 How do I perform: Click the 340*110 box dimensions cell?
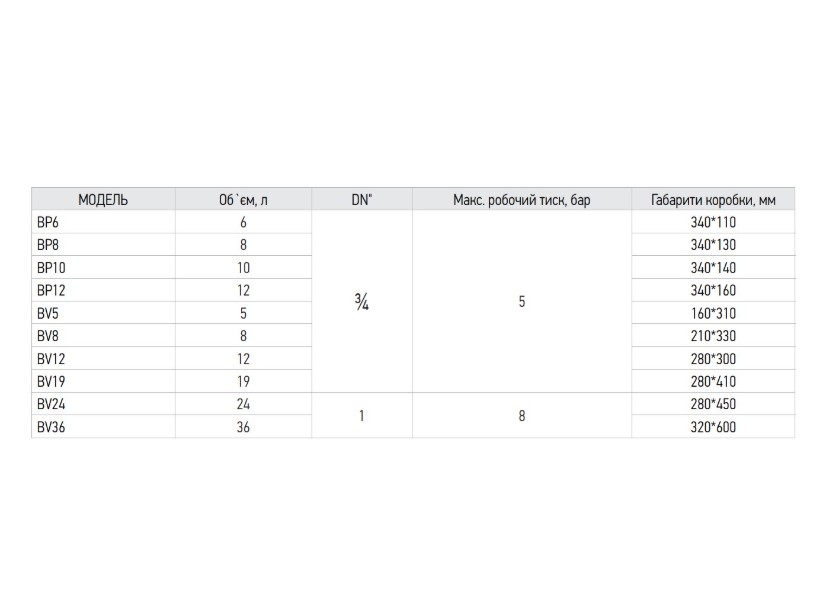713,222
